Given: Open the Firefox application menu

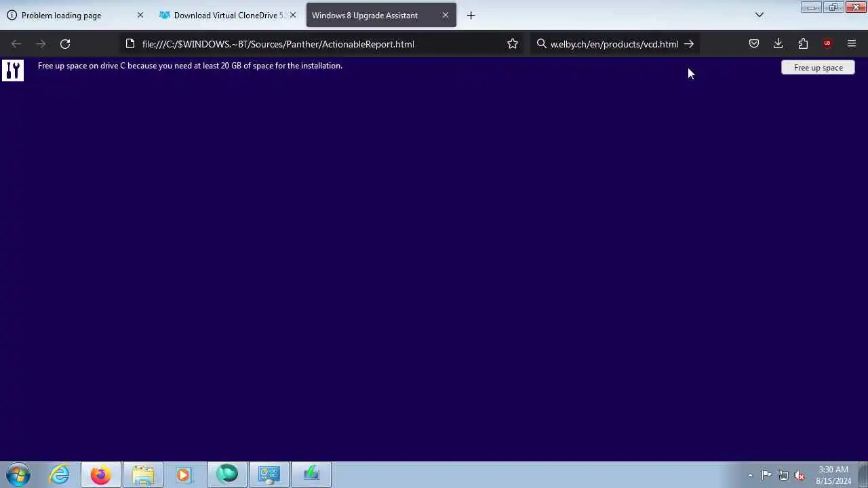Looking at the screenshot, I should point(852,44).
